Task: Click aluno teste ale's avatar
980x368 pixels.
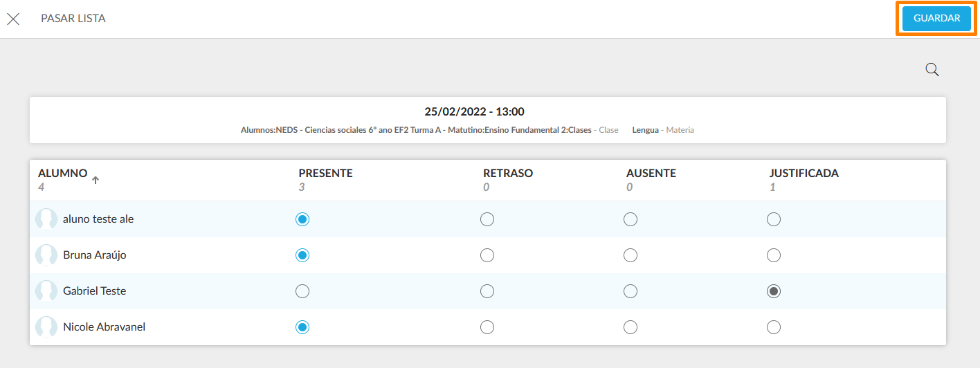Action: coord(46,219)
